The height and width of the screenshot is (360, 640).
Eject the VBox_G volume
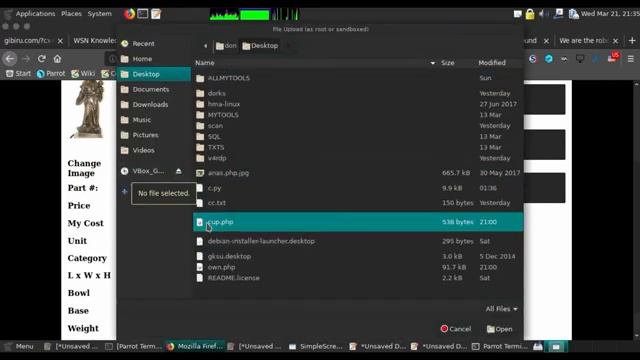[178, 171]
